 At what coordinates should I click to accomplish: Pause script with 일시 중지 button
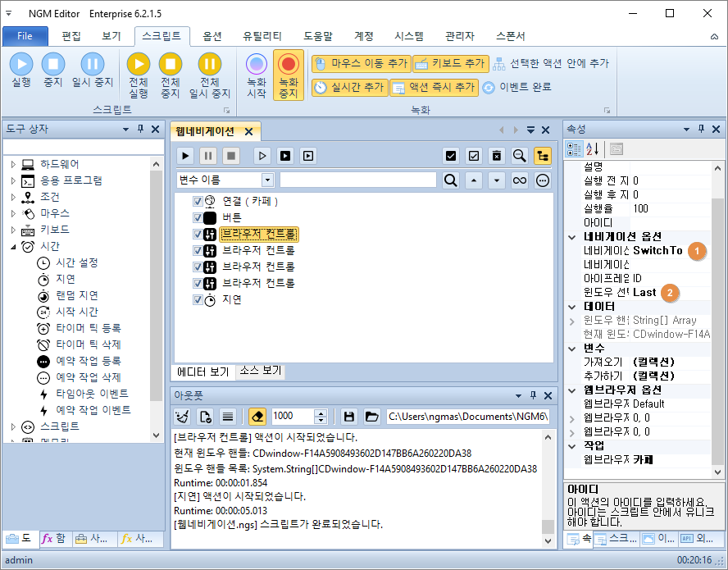coord(93,70)
